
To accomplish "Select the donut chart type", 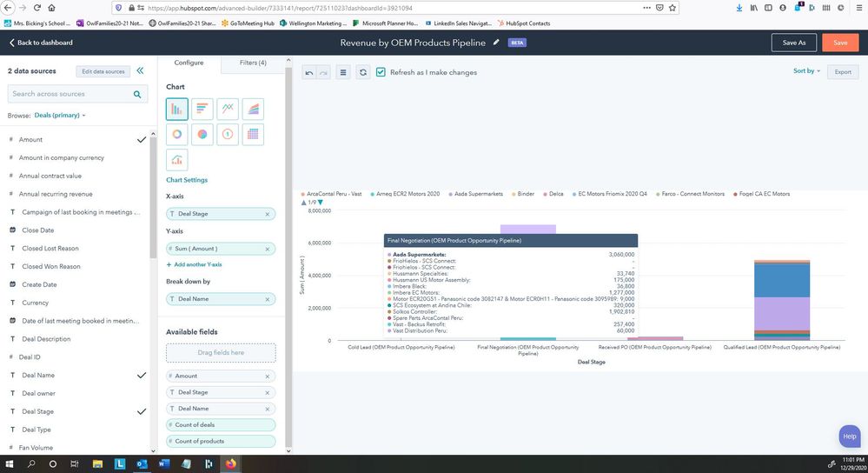I will 176,134.
